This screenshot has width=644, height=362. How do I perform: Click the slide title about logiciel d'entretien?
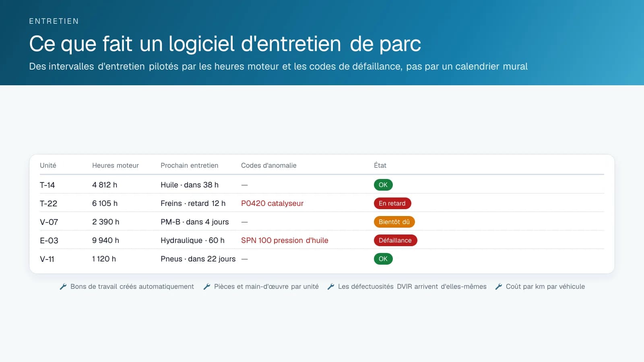225,44
